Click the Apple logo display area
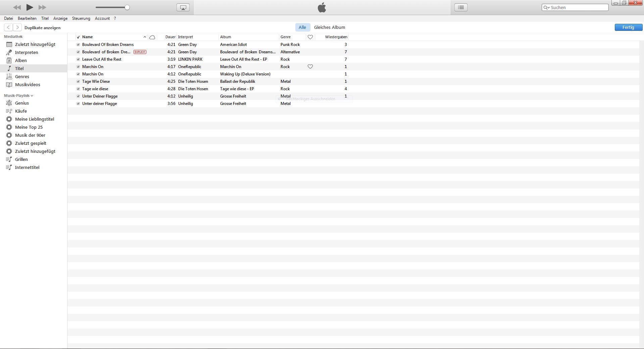The image size is (644, 349). coord(322,7)
